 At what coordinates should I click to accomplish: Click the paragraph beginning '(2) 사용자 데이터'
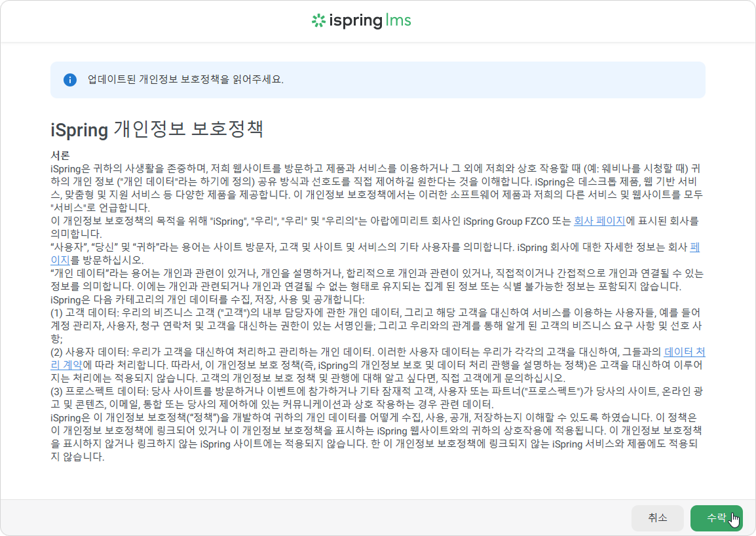pyautogui.click(x=377, y=365)
